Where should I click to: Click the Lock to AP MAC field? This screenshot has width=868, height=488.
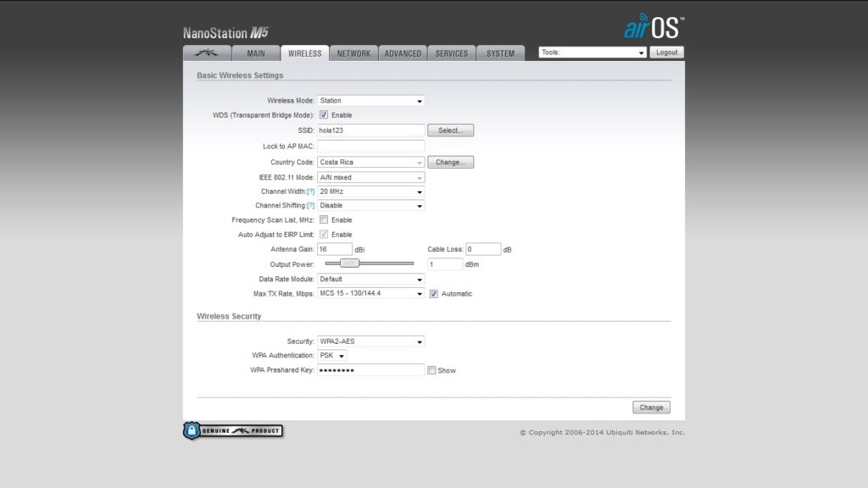coord(371,146)
